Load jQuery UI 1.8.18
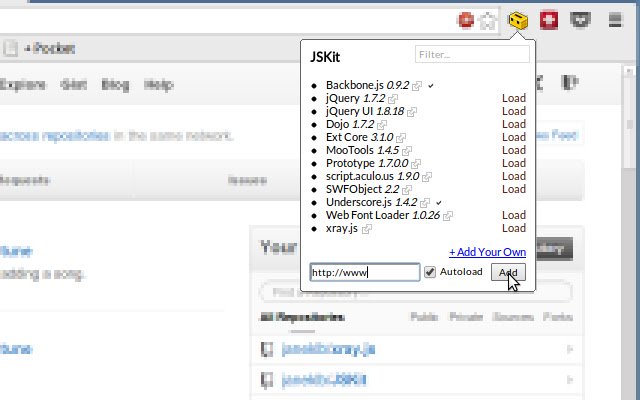The height and width of the screenshot is (400, 640). coord(514,111)
